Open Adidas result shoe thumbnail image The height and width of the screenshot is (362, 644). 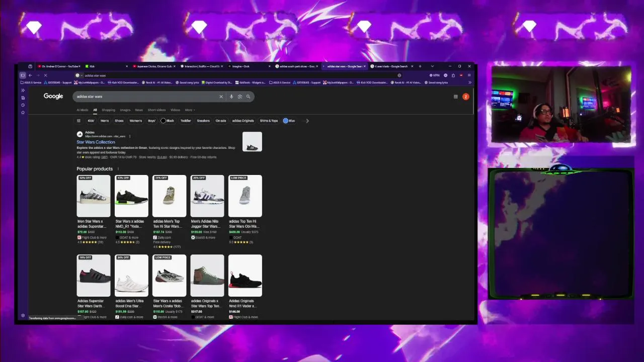252,142
